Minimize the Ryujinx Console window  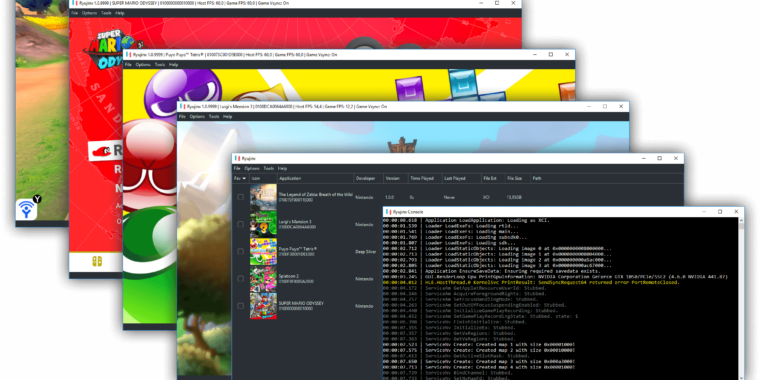pos(704,212)
